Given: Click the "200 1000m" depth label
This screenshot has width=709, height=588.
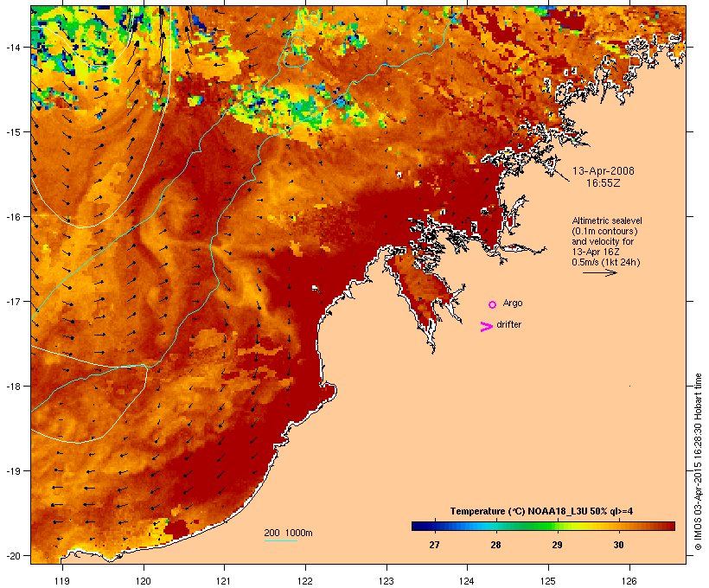Looking at the screenshot, I should [x=288, y=533].
